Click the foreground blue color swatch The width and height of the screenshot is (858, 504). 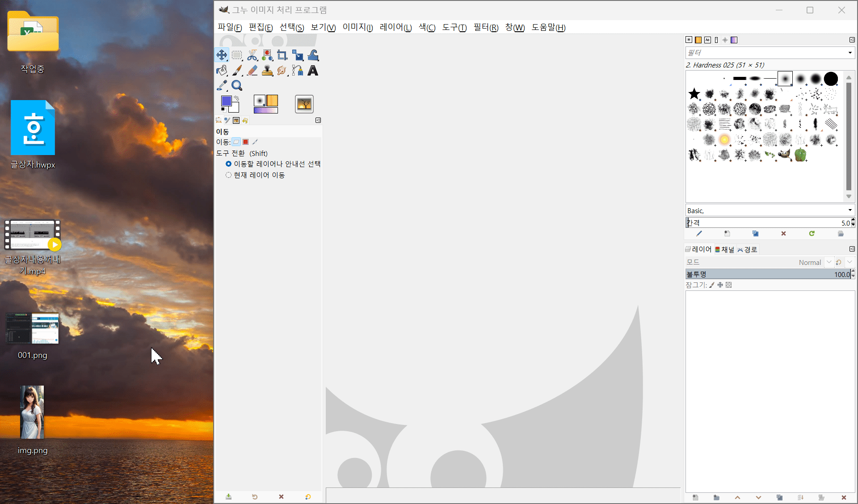click(227, 101)
